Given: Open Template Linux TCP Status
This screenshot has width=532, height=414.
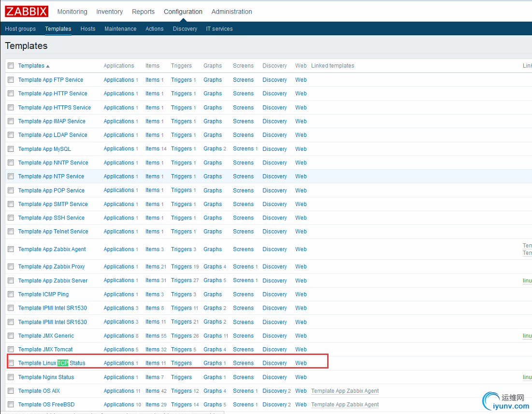Looking at the screenshot, I should click(x=52, y=363).
